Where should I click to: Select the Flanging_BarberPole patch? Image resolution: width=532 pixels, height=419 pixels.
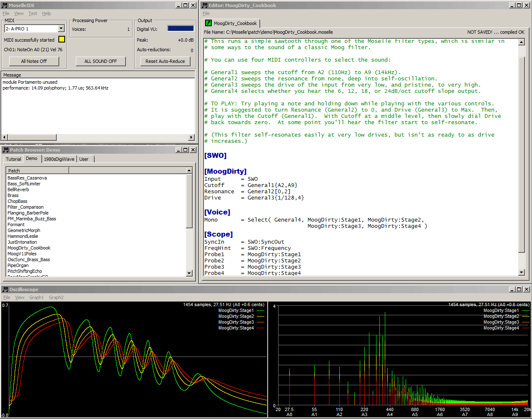[x=28, y=213]
